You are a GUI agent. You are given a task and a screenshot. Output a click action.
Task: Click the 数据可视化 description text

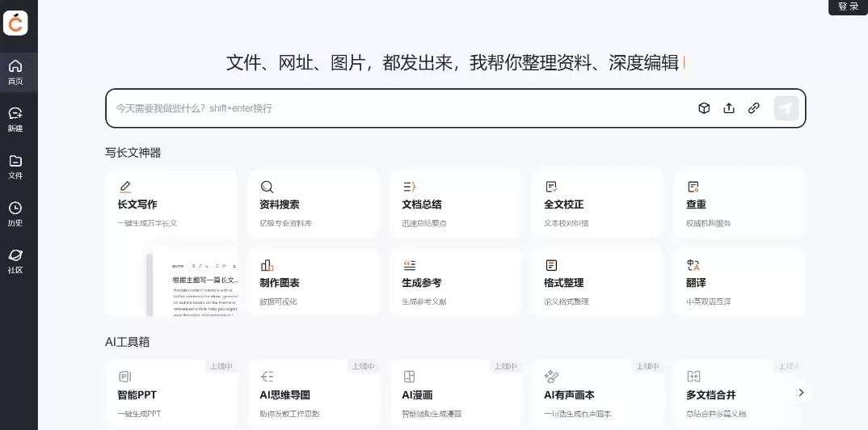click(x=279, y=301)
